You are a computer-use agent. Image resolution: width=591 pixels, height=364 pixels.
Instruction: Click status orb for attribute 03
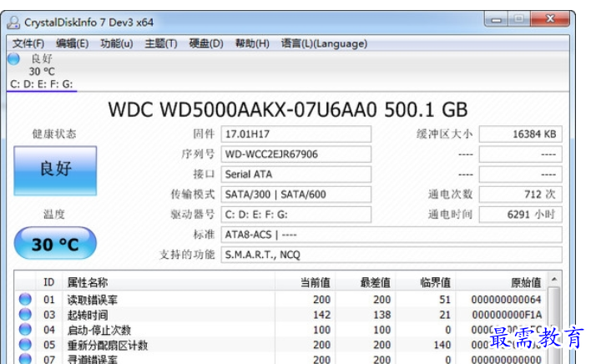[25, 314]
